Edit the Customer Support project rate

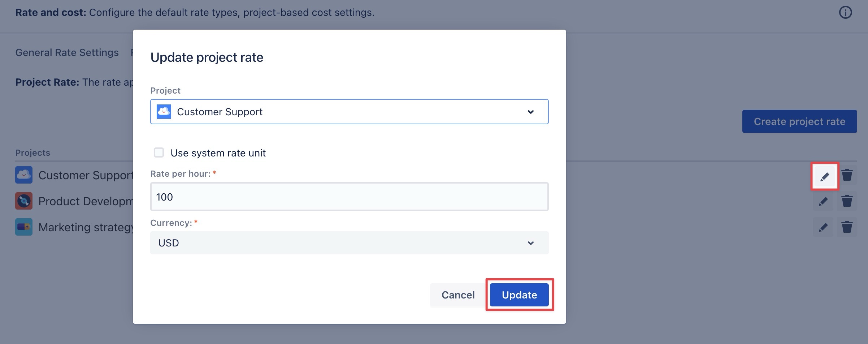(824, 176)
